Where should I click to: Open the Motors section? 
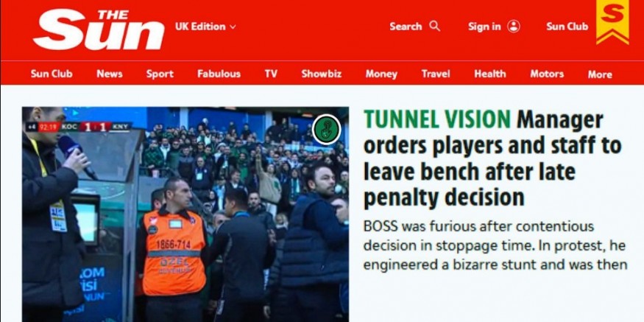[547, 74]
